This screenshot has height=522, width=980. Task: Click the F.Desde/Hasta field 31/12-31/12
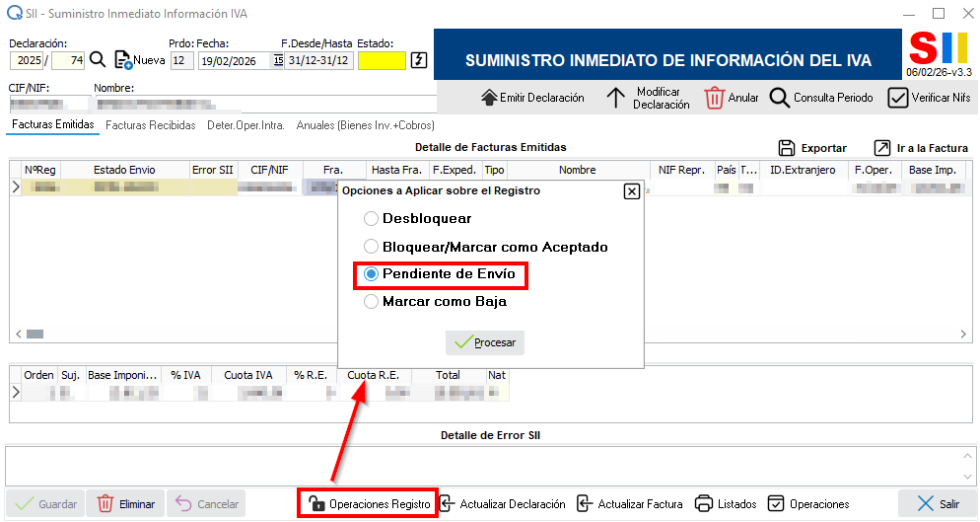[318, 60]
